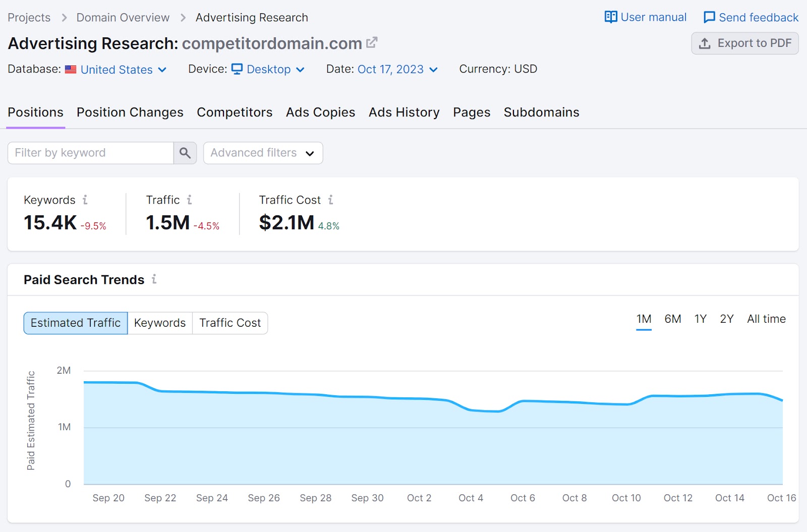The height and width of the screenshot is (532, 807).
Task: Click the search magnifier icon beside keyword filter
Action: [185, 153]
